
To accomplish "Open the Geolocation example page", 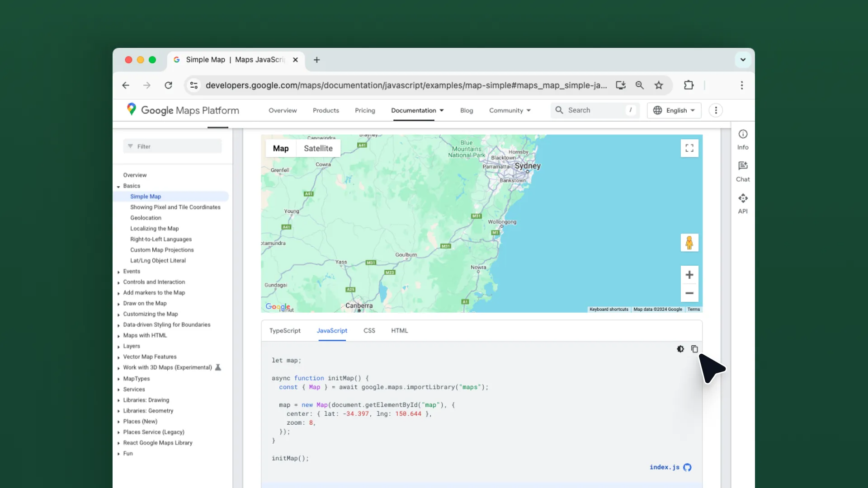I will [146, 218].
